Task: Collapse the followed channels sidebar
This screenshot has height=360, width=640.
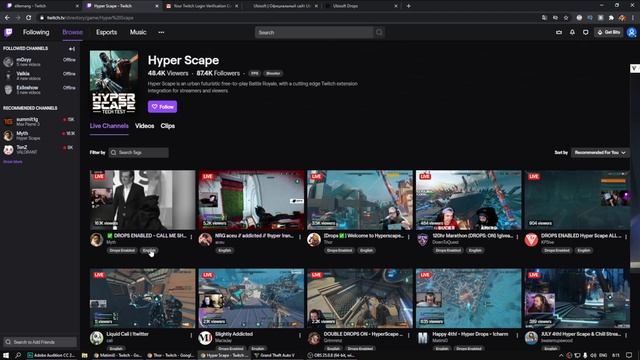Action: (x=72, y=49)
